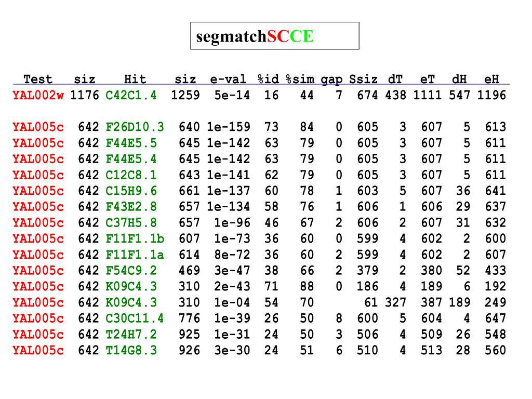
Task: Click hit name F11F1.1a
Action: 135,255
